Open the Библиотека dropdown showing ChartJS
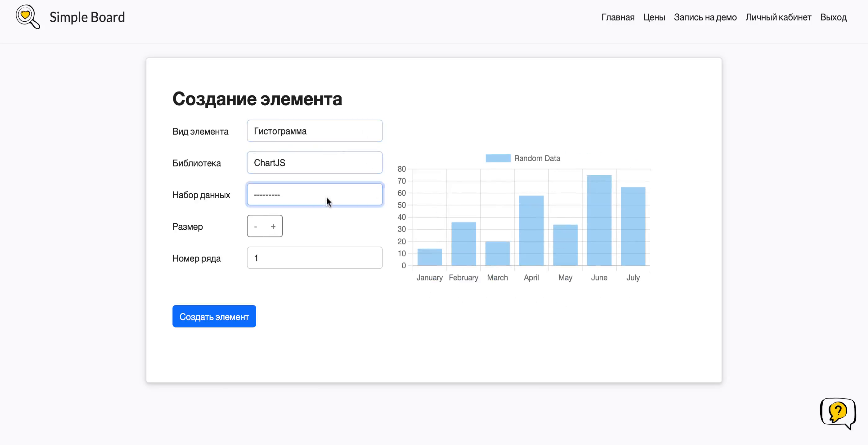This screenshot has height=445, width=868. coord(315,163)
